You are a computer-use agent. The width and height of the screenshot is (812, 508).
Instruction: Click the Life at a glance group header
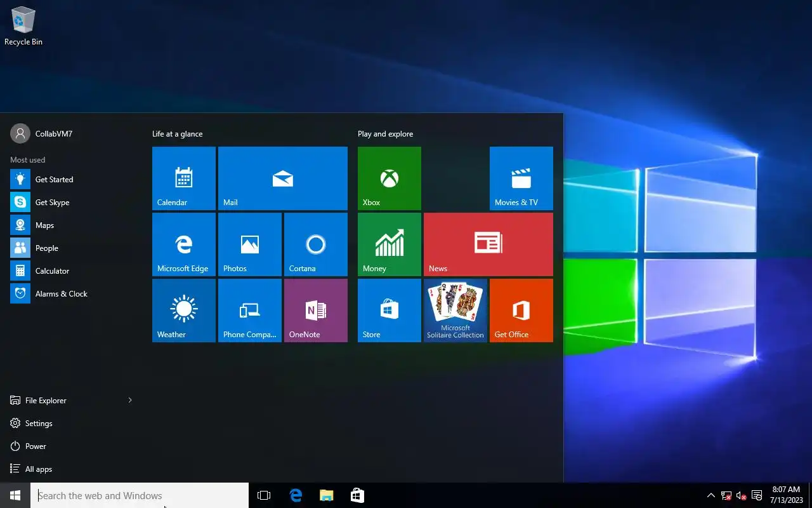[178, 134]
